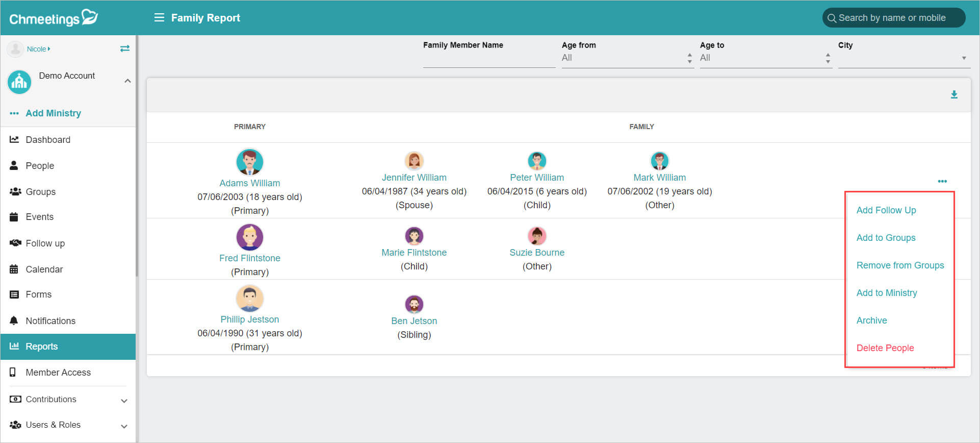Click the FAMILY column header

(x=641, y=127)
